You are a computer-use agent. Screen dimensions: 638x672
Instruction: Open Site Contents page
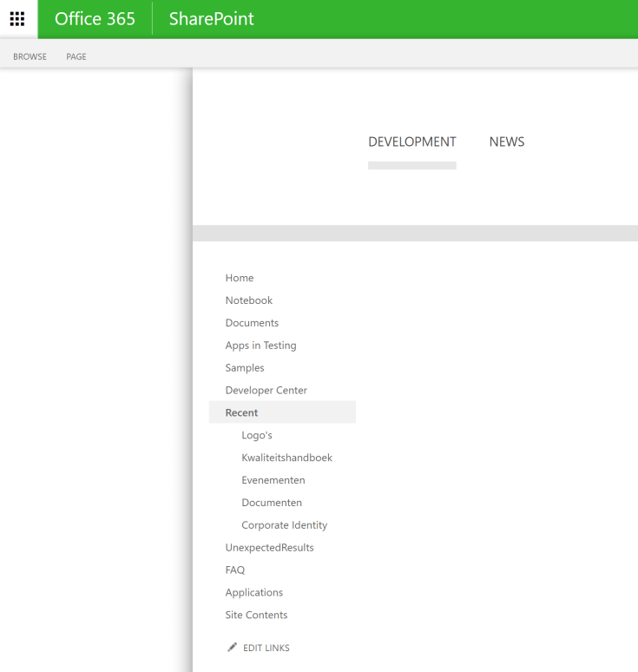pos(256,616)
